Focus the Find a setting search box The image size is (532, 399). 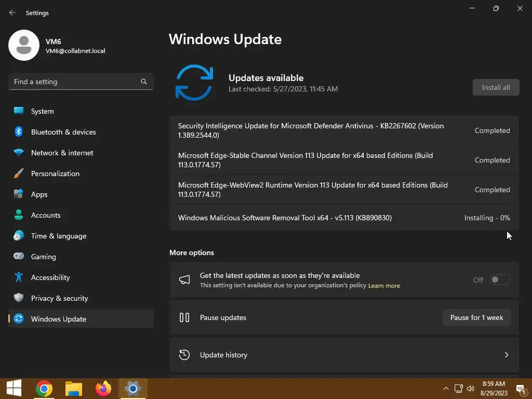click(81, 82)
